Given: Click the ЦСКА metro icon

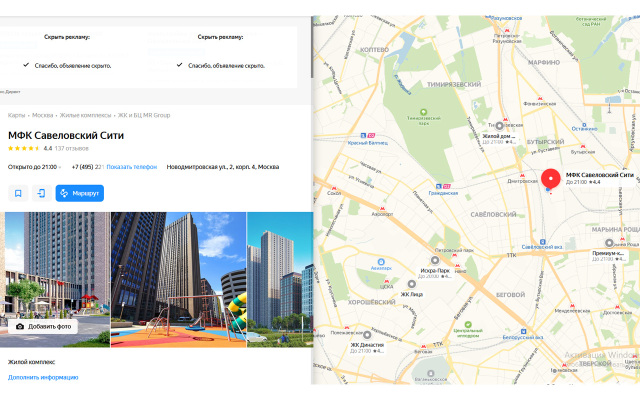Looking at the screenshot, I should [x=386, y=281].
